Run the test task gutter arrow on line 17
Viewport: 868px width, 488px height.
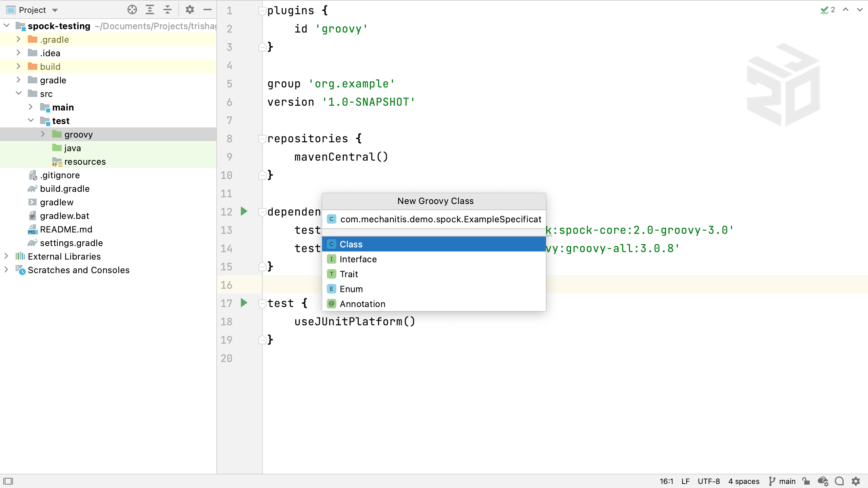pyautogui.click(x=244, y=303)
